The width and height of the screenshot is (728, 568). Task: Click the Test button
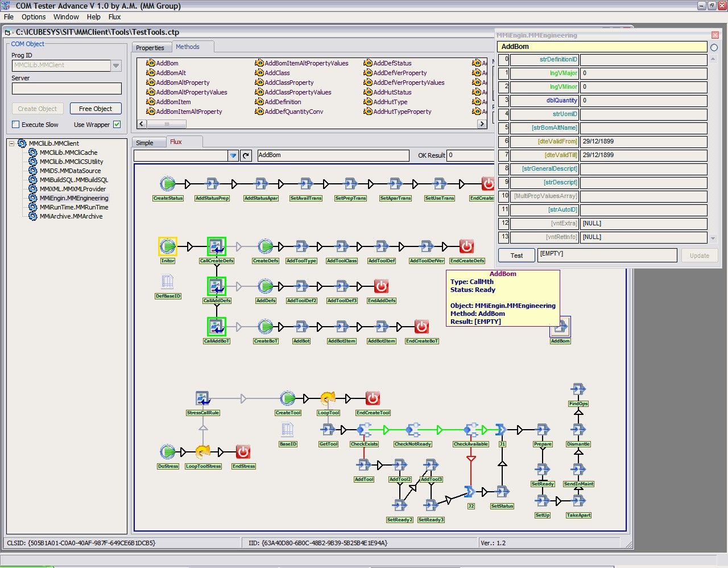click(x=516, y=256)
